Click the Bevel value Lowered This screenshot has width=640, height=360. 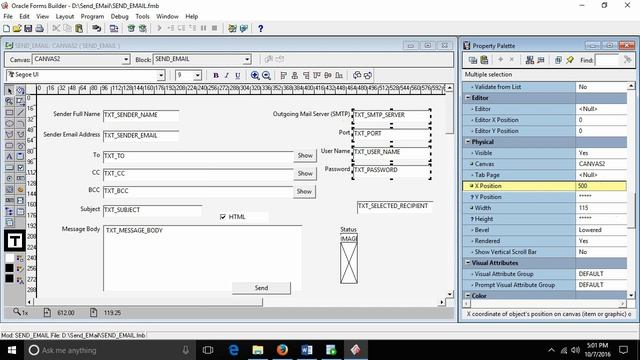click(601, 230)
